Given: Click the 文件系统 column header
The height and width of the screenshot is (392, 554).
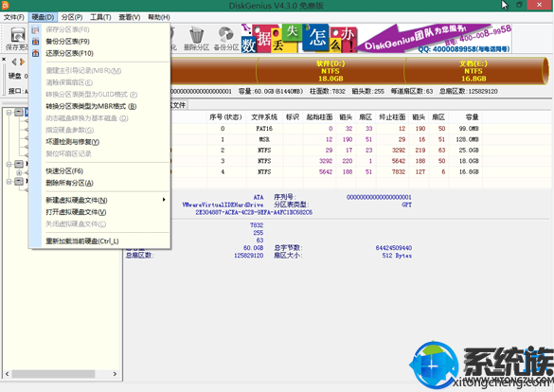Looking at the screenshot, I should (x=264, y=116).
